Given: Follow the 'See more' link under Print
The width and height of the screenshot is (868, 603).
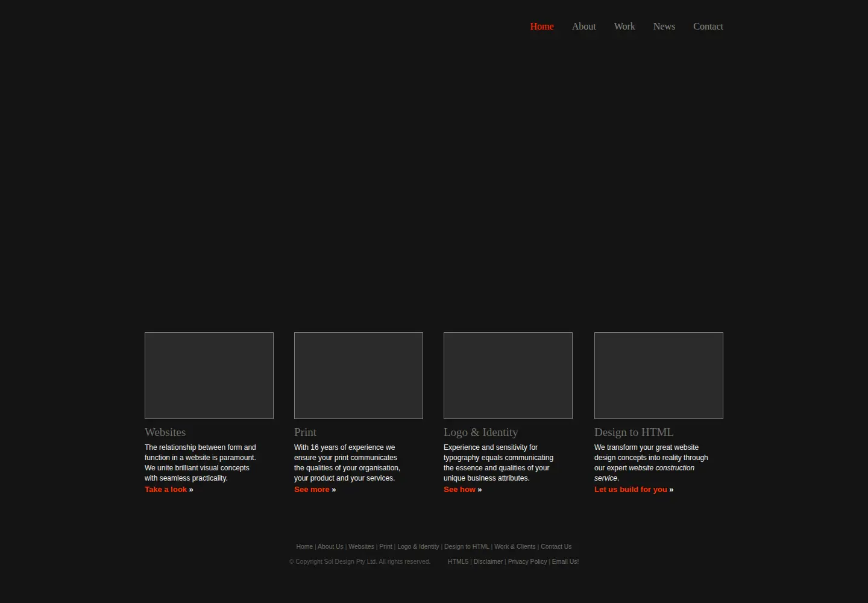Looking at the screenshot, I should (312, 490).
